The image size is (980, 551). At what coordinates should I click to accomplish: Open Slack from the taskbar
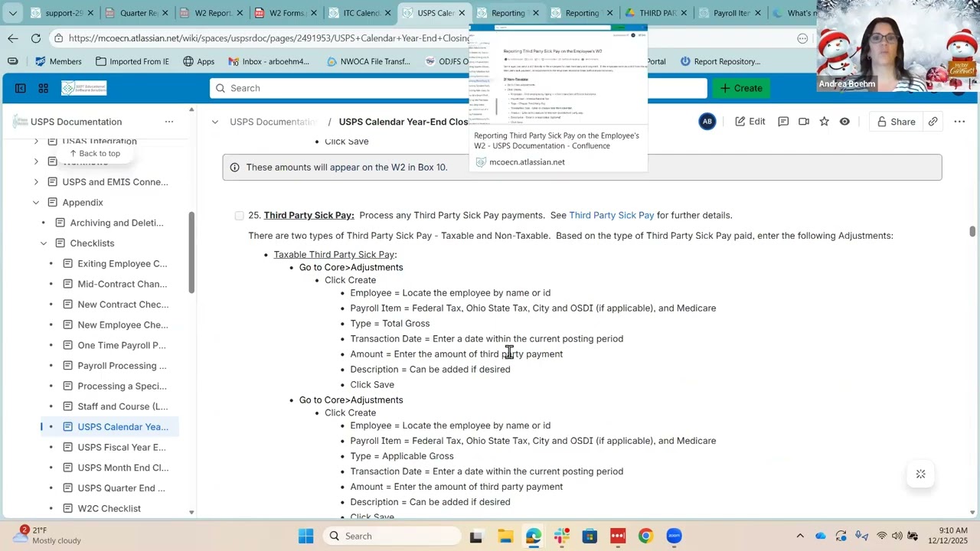coord(562,536)
